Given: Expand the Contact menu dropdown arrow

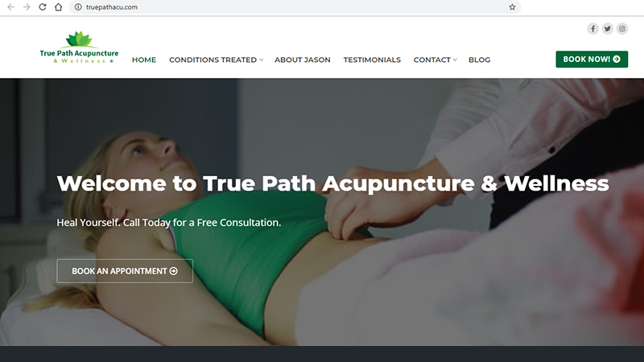Looking at the screenshot, I should point(455,60).
